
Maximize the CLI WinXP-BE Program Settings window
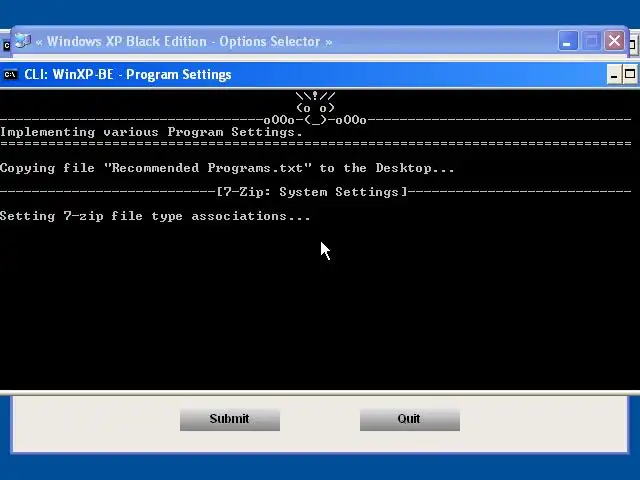630,75
